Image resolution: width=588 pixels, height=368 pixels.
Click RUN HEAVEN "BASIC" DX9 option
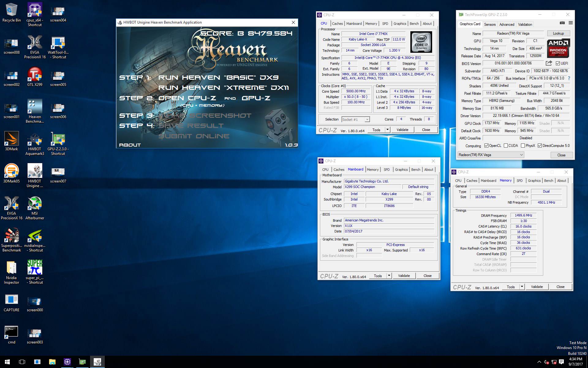tap(218, 78)
